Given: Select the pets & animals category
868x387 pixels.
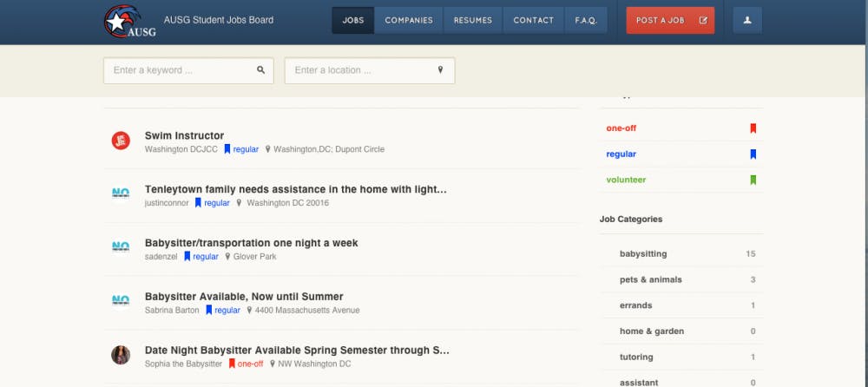Looking at the screenshot, I should 650,279.
